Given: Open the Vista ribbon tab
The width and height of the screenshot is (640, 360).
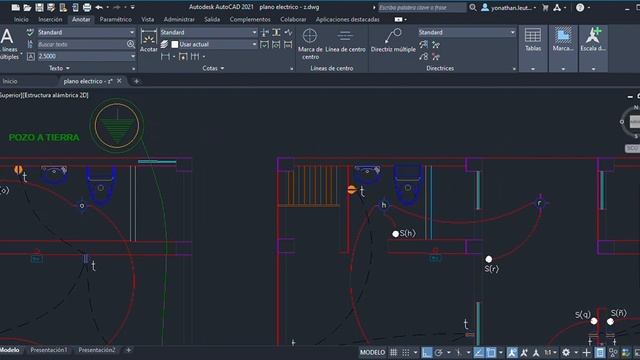Looking at the screenshot, I should coord(148,19).
